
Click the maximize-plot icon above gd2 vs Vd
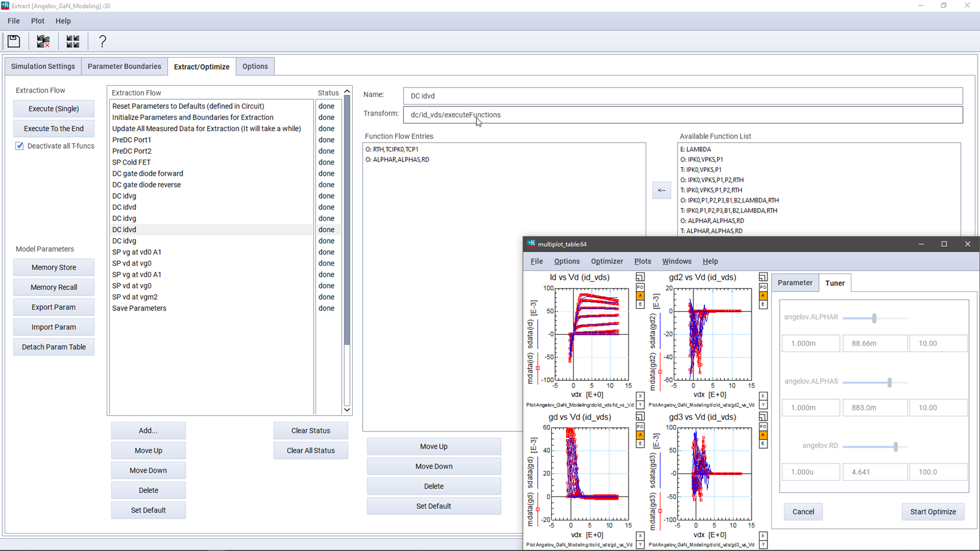[763, 277]
